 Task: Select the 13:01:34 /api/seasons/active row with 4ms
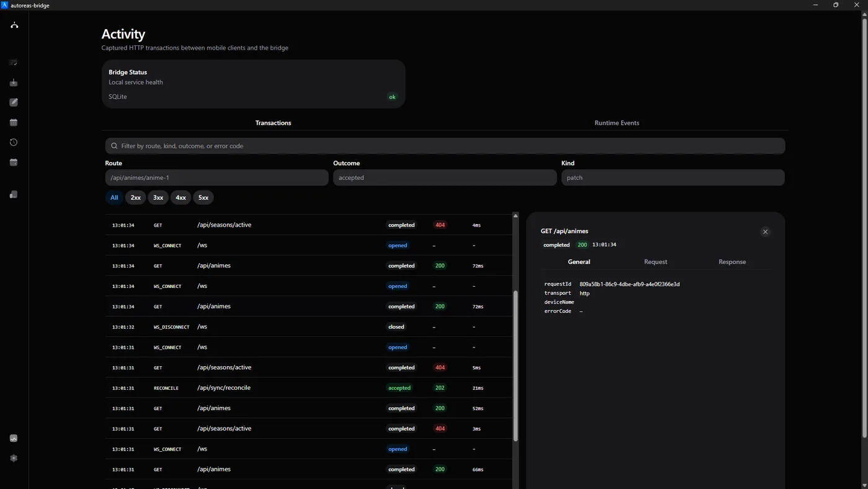tap(308, 225)
